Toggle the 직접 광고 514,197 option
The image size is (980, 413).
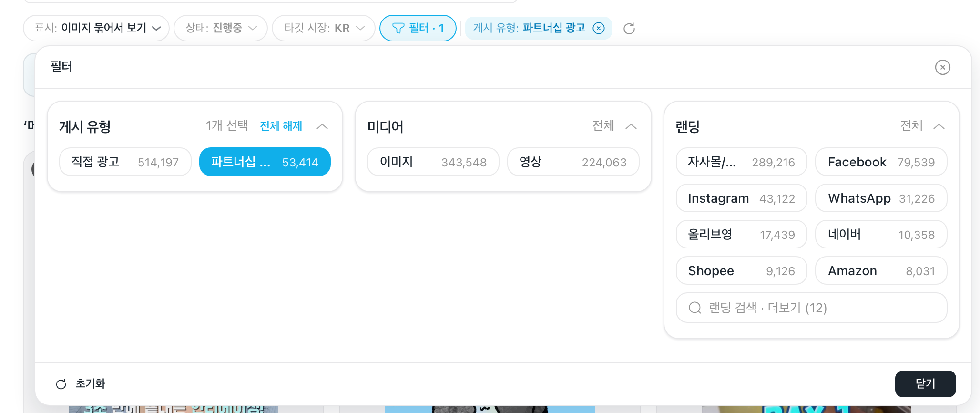tap(125, 162)
